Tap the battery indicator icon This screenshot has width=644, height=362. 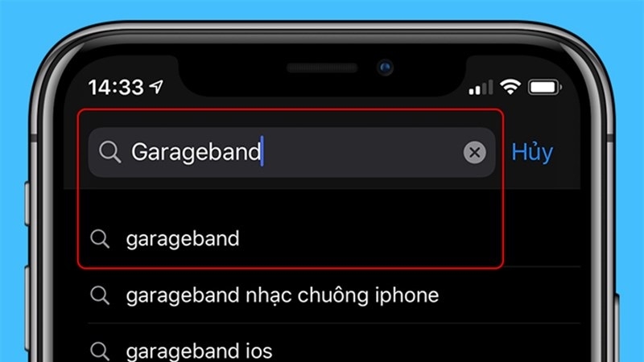click(545, 87)
